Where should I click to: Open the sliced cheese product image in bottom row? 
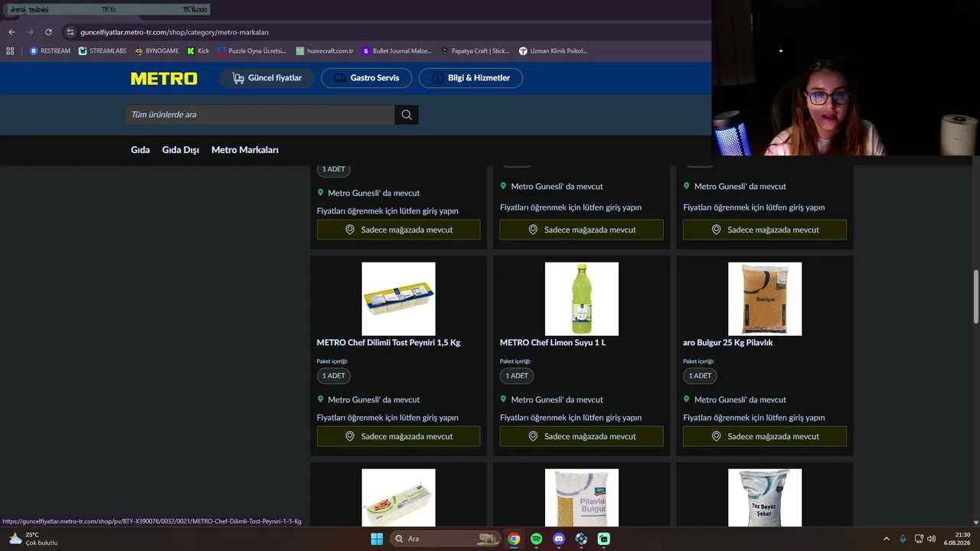pos(398,497)
